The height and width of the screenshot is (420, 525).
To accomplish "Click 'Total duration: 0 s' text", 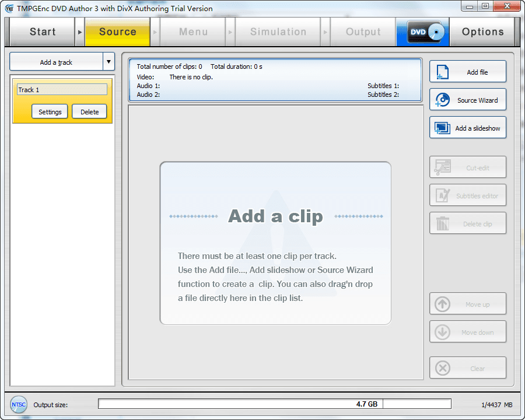I will click(236, 66).
